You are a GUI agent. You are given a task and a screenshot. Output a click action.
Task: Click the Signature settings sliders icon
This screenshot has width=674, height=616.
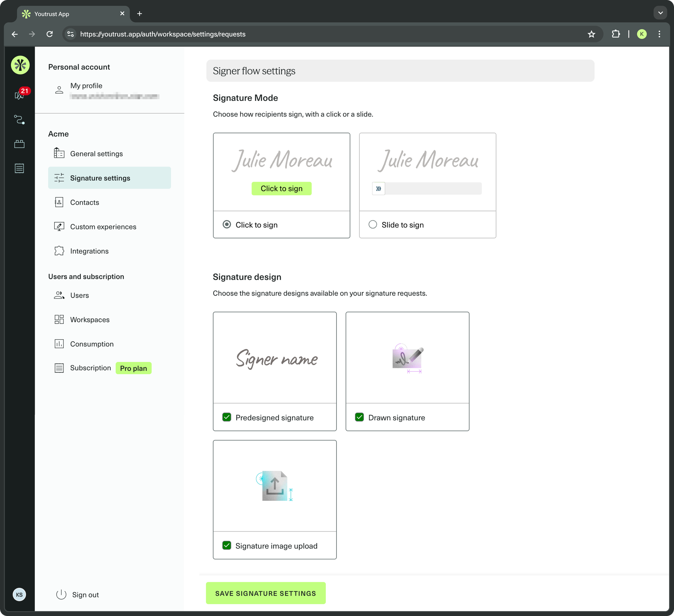[59, 178]
